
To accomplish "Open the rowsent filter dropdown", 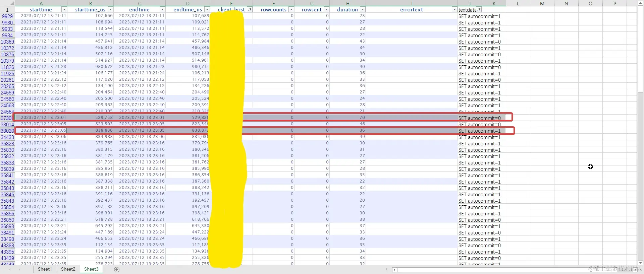I will 326,10.
